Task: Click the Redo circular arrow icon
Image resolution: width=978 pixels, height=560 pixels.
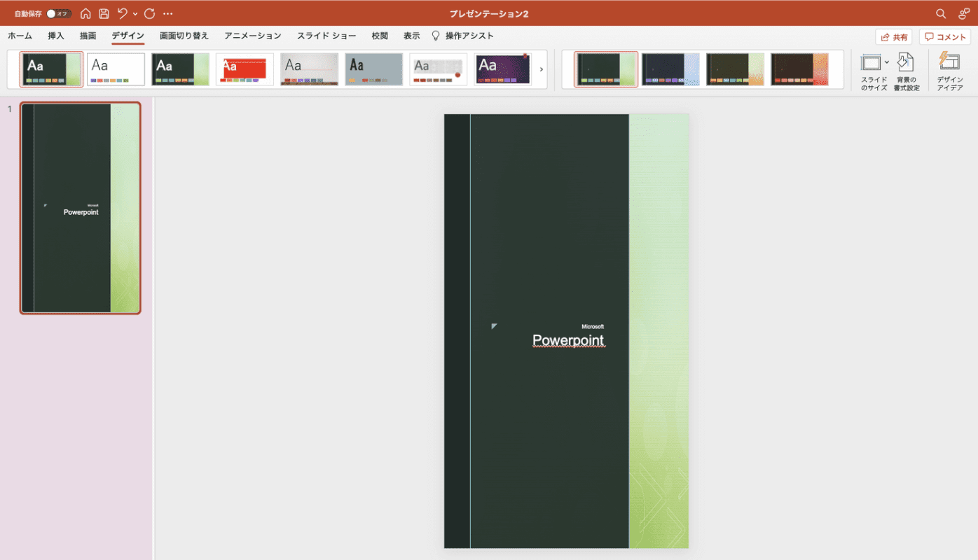Action: [149, 13]
